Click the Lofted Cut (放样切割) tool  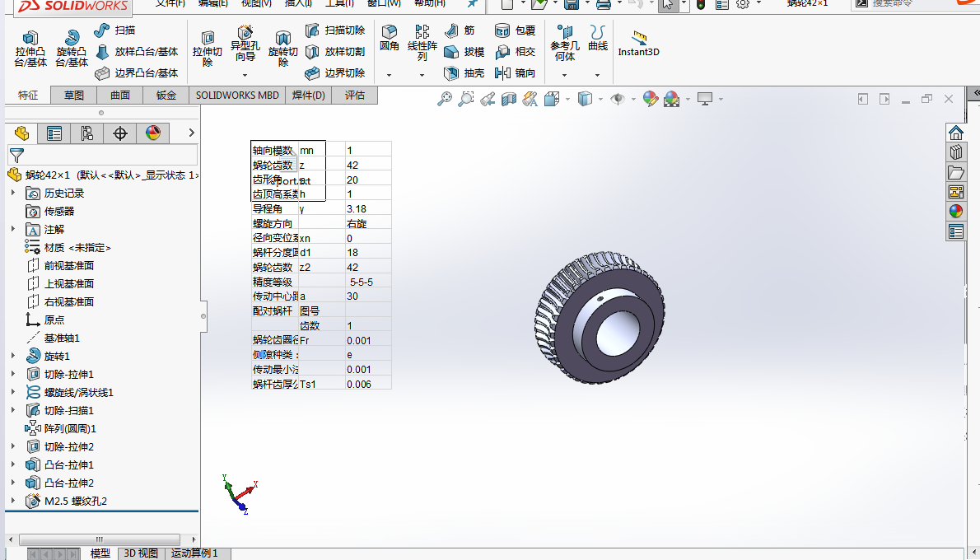pos(335,52)
